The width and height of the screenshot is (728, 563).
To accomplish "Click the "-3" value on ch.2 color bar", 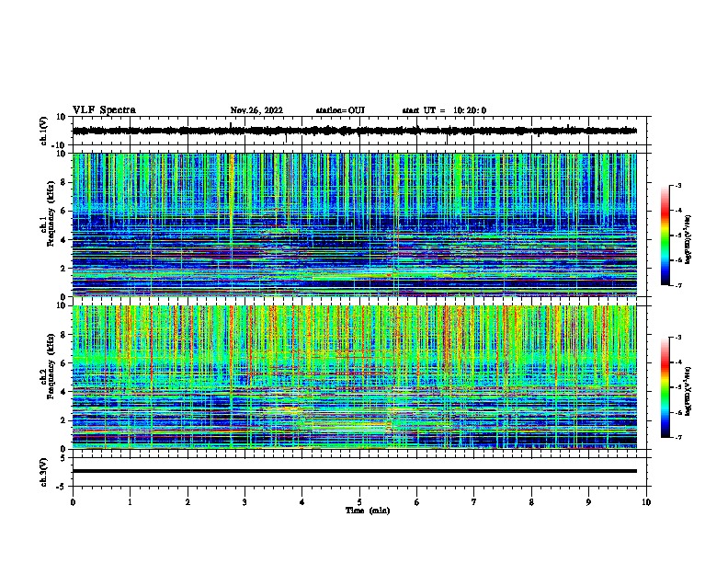I will point(678,338).
